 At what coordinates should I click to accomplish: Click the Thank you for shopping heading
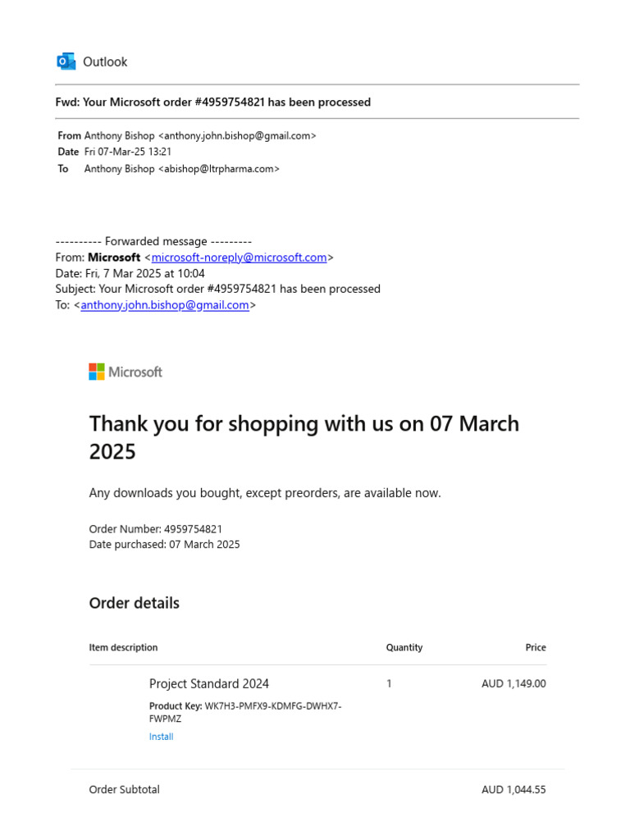(x=304, y=438)
